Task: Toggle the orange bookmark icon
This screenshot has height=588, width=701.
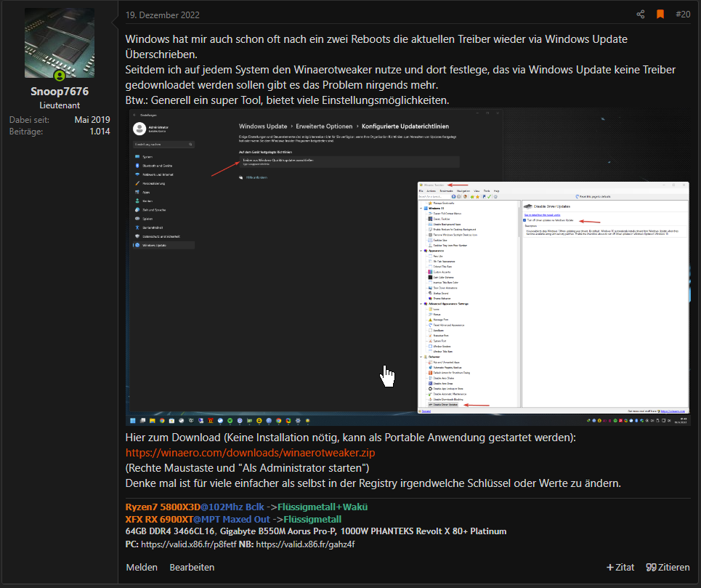Action: point(660,15)
